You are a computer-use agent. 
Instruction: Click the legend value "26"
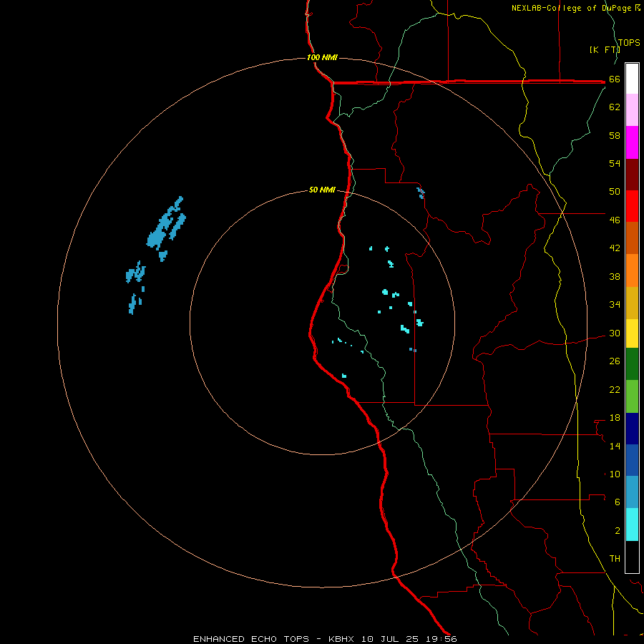tap(615, 361)
